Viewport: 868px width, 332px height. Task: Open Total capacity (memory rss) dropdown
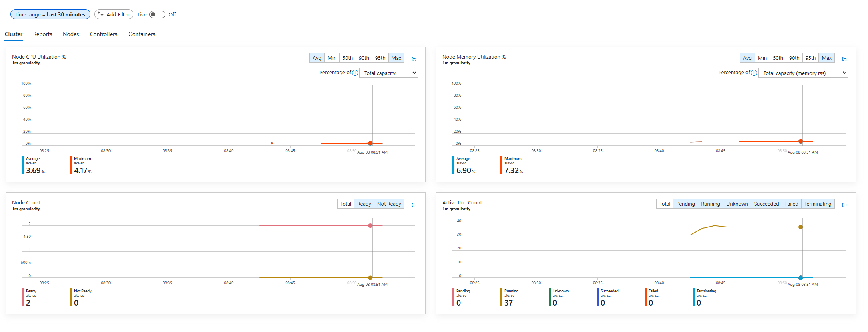(803, 73)
